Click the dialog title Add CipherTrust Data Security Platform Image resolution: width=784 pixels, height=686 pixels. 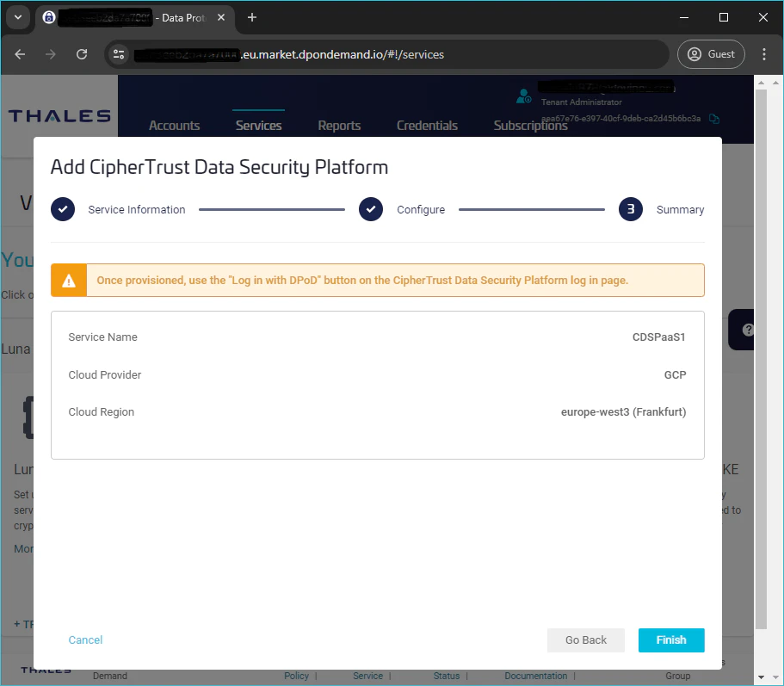(219, 168)
